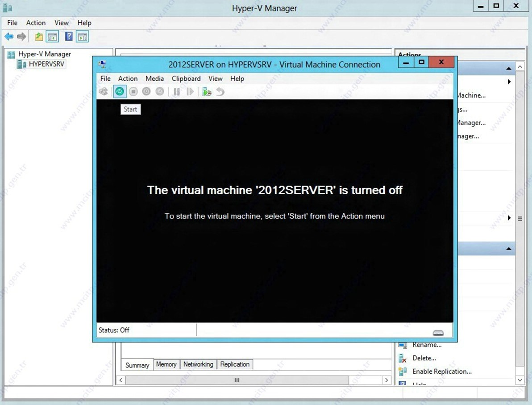The height and width of the screenshot is (405, 532).
Task: Toggle the console tree pane icon
Action: coord(53,37)
